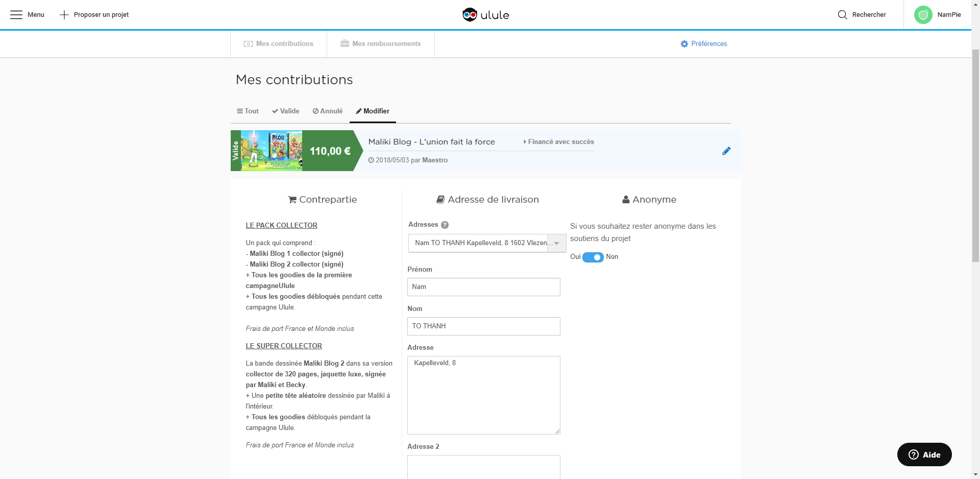
Task: Click the Préférences gear icon
Action: coord(684,44)
